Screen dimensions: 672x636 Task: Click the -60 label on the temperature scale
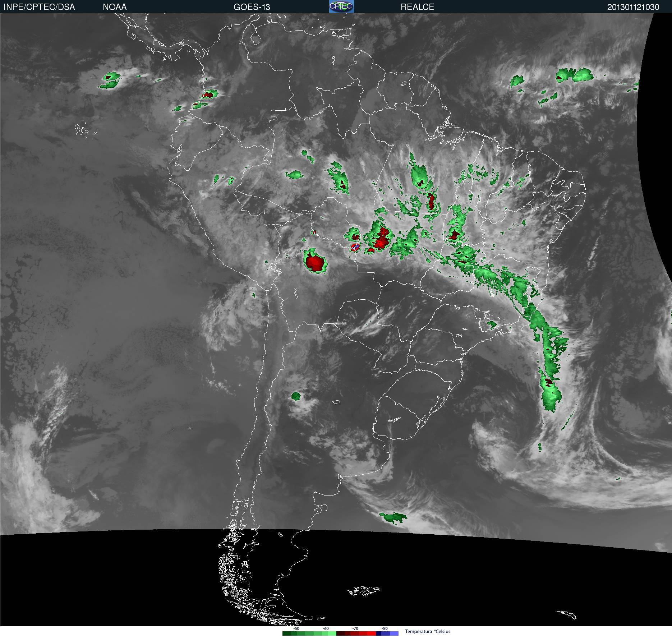(326, 628)
